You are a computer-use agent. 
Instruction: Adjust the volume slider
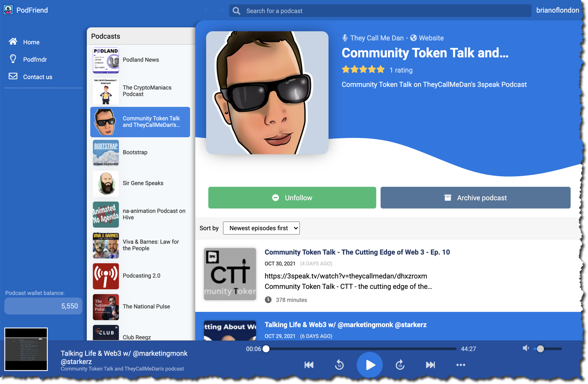(540, 349)
